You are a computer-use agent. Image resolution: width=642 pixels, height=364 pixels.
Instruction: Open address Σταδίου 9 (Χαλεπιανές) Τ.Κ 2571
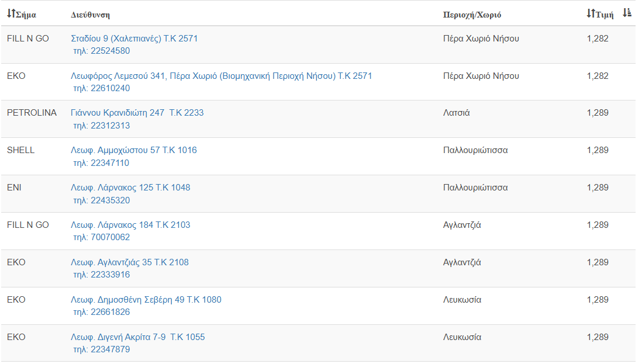pyautogui.click(x=134, y=39)
